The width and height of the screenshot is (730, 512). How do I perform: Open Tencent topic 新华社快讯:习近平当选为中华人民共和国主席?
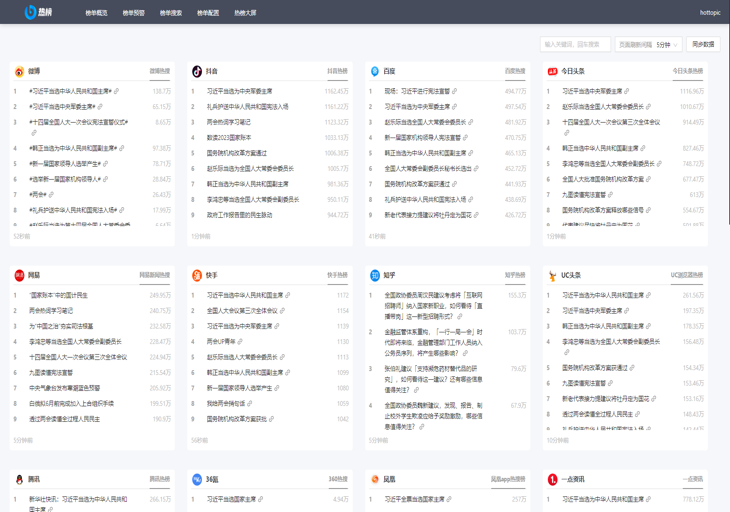pos(78,504)
